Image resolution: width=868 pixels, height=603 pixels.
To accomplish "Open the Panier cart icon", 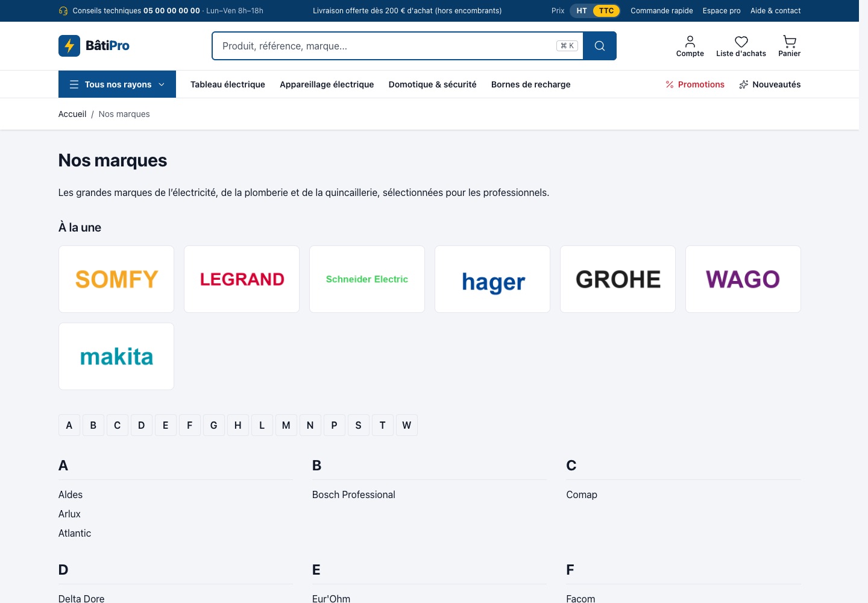I will pyautogui.click(x=790, y=46).
